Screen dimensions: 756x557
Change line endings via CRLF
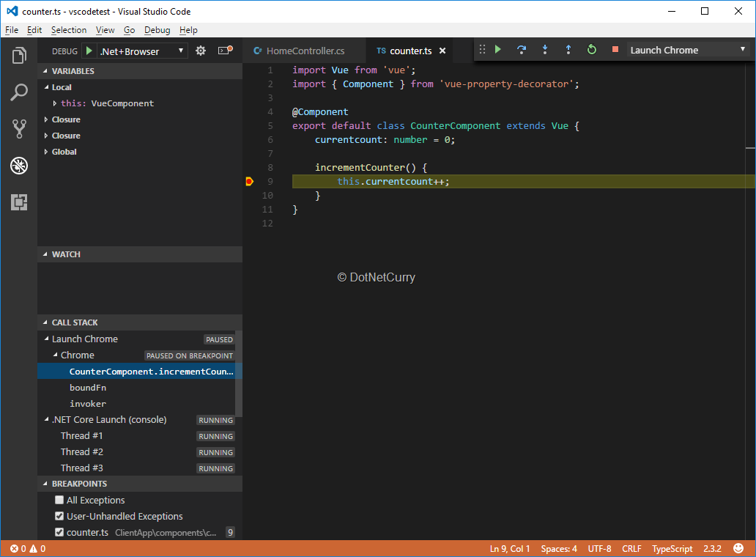tap(631, 548)
